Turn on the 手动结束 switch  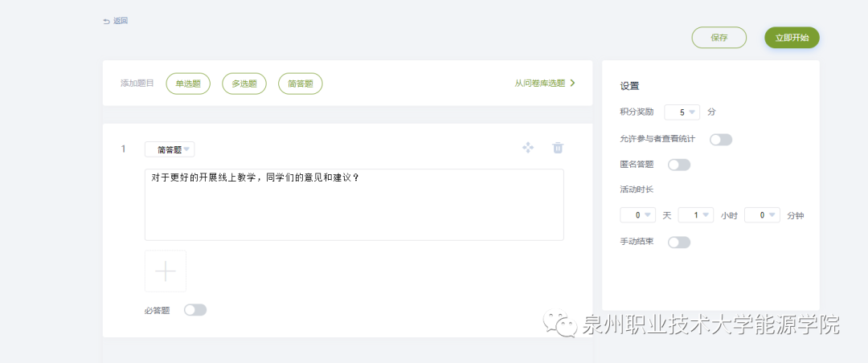click(x=679, y=242)
